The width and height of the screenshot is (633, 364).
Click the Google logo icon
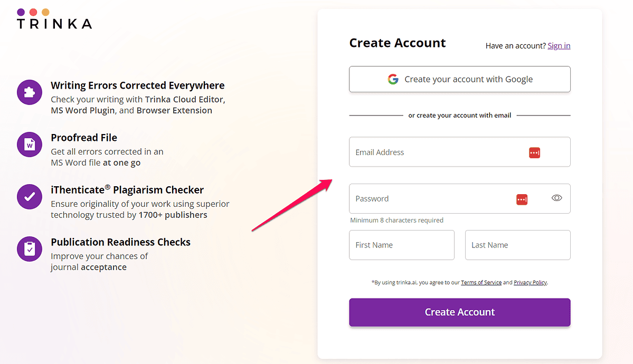click(x=393, y=79)
